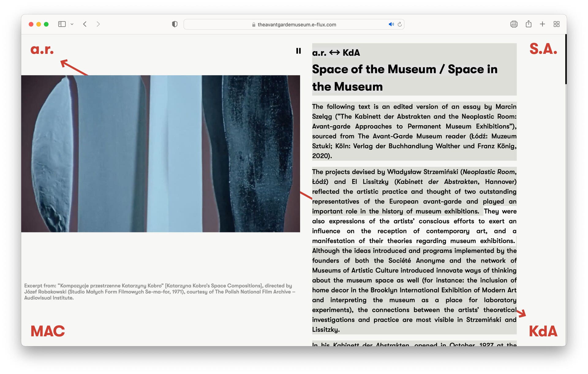This screenshot has height=374, width=588.
Task: Click the page's vertical scrollbar thumb
Action: coord(566,59)
